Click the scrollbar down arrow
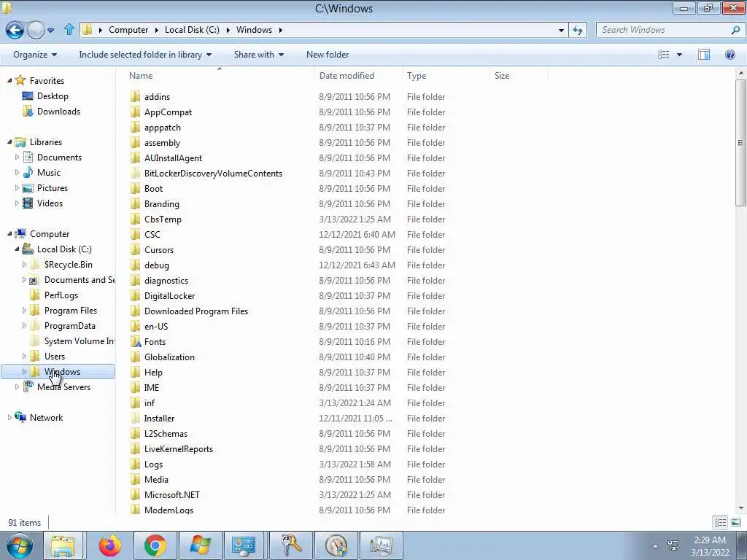This screenshot has width=747, height=560. click(740, 507)
